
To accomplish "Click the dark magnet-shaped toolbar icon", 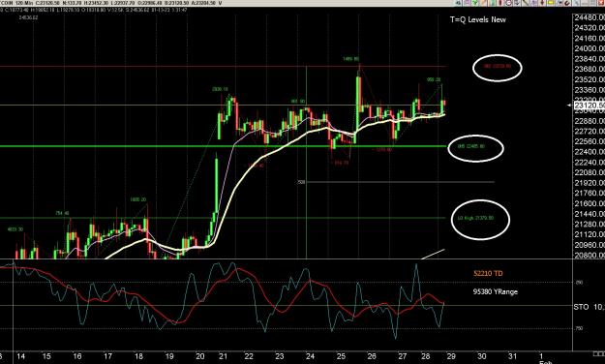I will coord(567,3).
